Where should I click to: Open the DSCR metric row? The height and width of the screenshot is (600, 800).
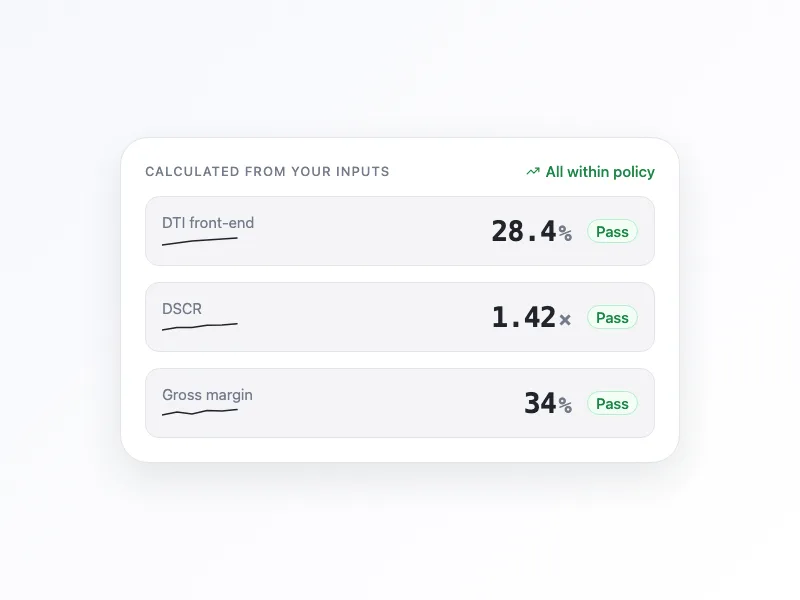[400, 317]
